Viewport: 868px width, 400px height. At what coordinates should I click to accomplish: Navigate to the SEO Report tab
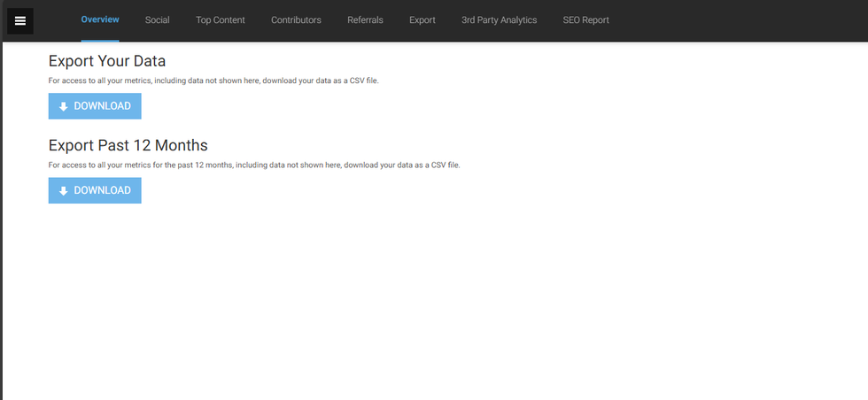pos(585,19)
